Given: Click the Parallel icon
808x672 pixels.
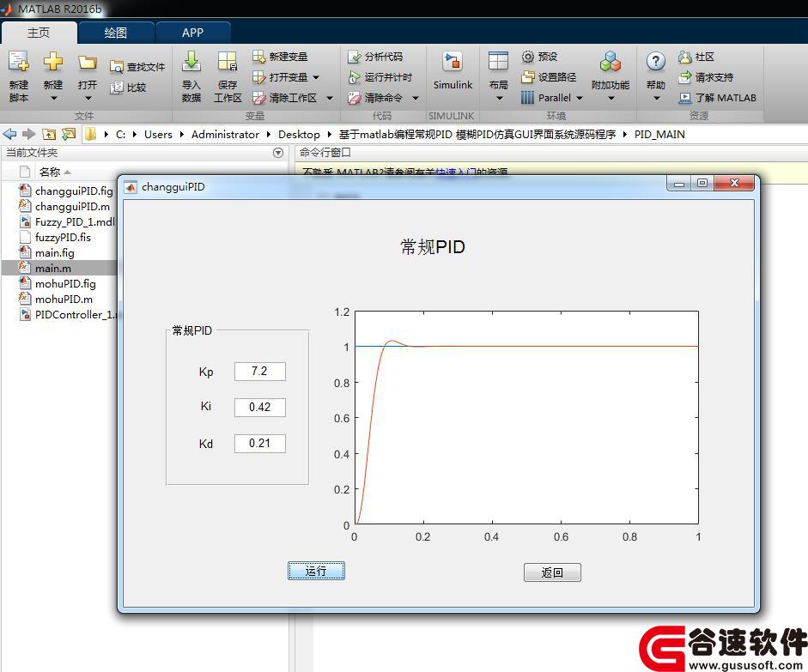Looking at the screenshot, I should pyautogui.click(x=528, y=98).
